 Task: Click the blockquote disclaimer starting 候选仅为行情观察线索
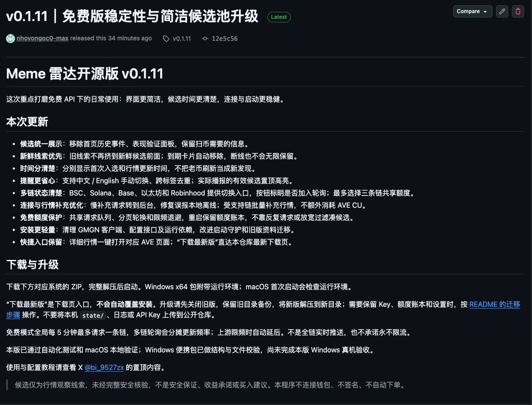coord(210,385)
